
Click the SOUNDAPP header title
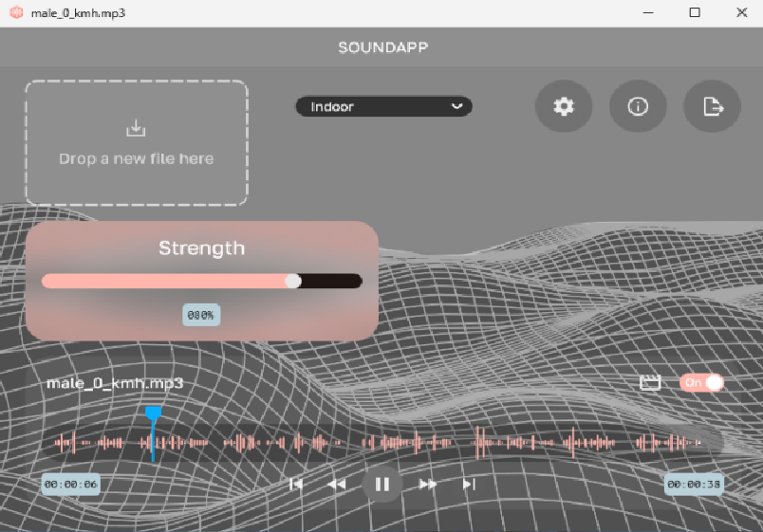coord(383,47)
